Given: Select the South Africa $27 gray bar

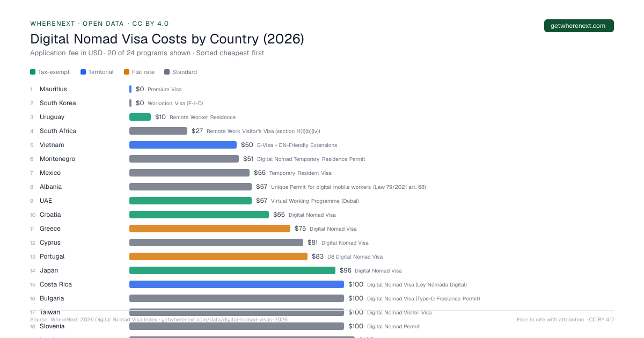Looking at the screenshot, I should tap(158, 131).
